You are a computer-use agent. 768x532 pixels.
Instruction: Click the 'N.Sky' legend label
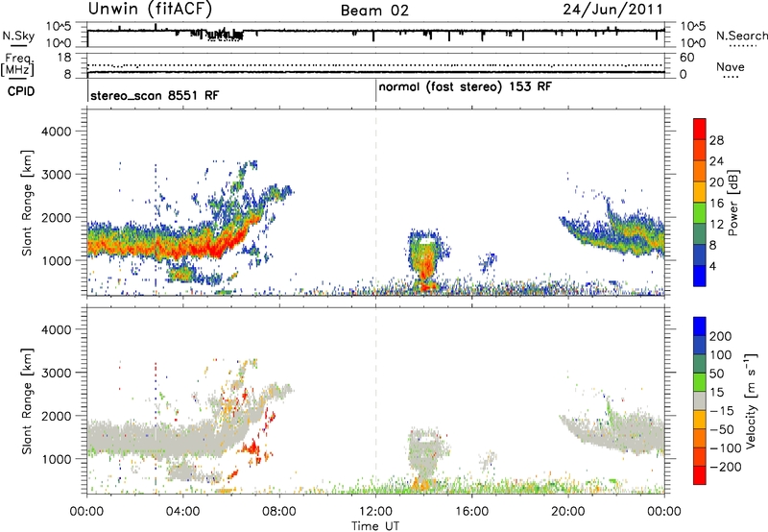(18, 36)
